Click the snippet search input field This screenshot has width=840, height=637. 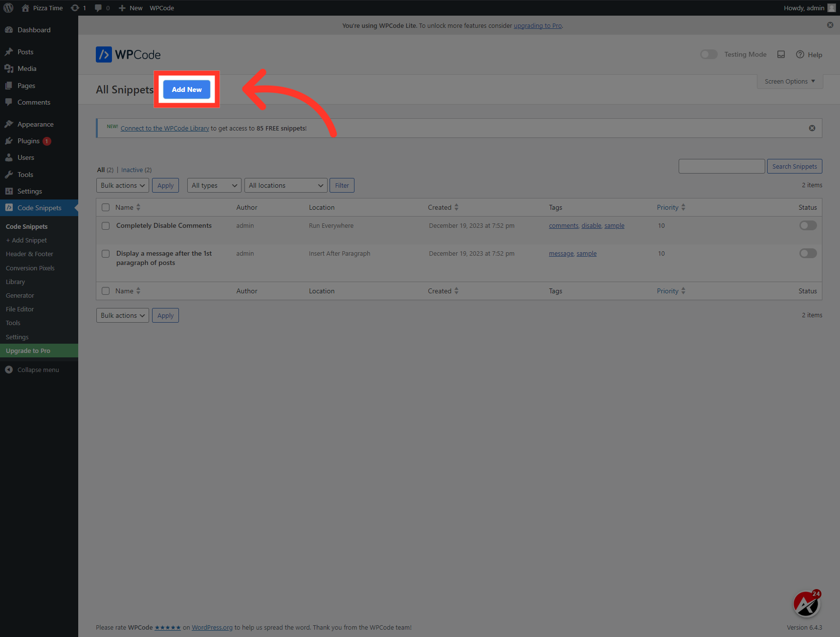click(722, 166)
